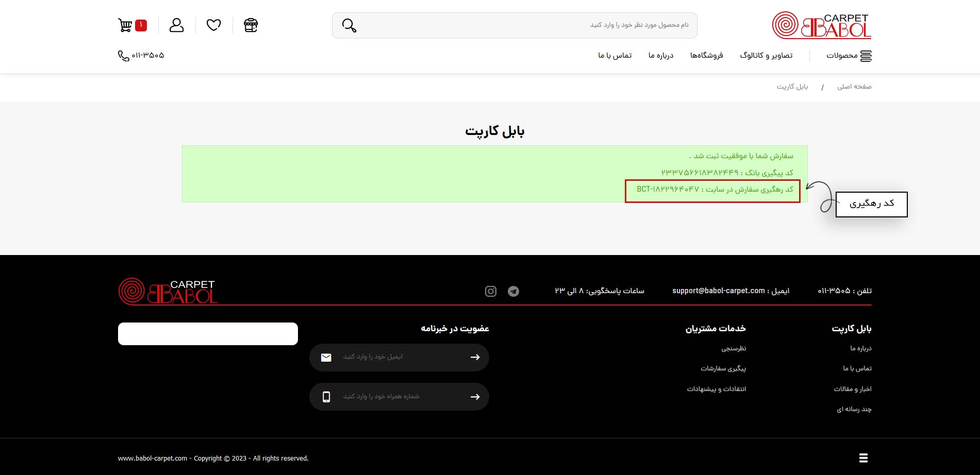The image size is (980, 475).
Task: Click the white box in footer
Action: [208, 334]
